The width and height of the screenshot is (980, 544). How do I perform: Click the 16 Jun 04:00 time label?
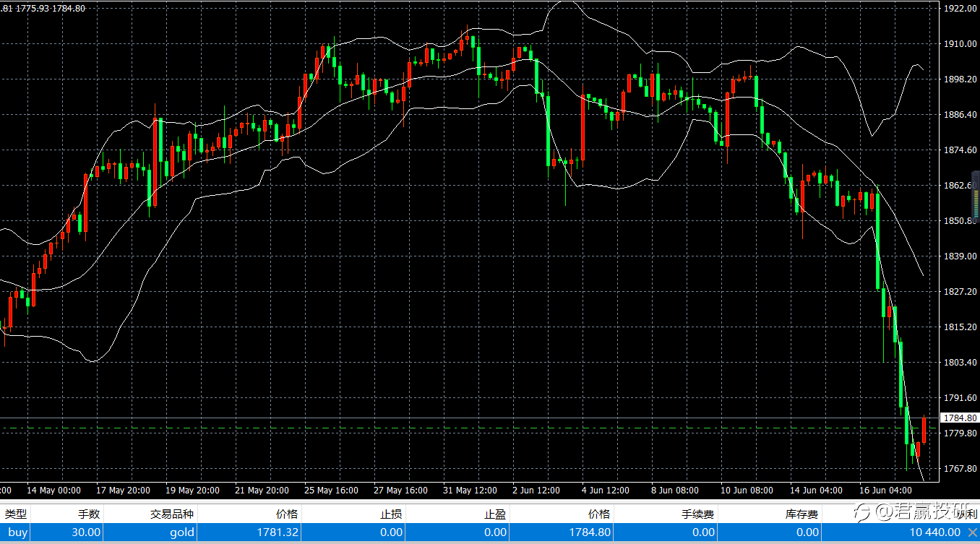(886, 491)
